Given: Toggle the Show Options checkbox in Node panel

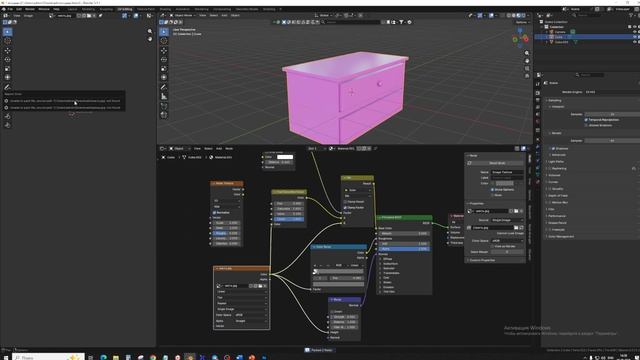Looking at the screenshot, I should 492,190.
